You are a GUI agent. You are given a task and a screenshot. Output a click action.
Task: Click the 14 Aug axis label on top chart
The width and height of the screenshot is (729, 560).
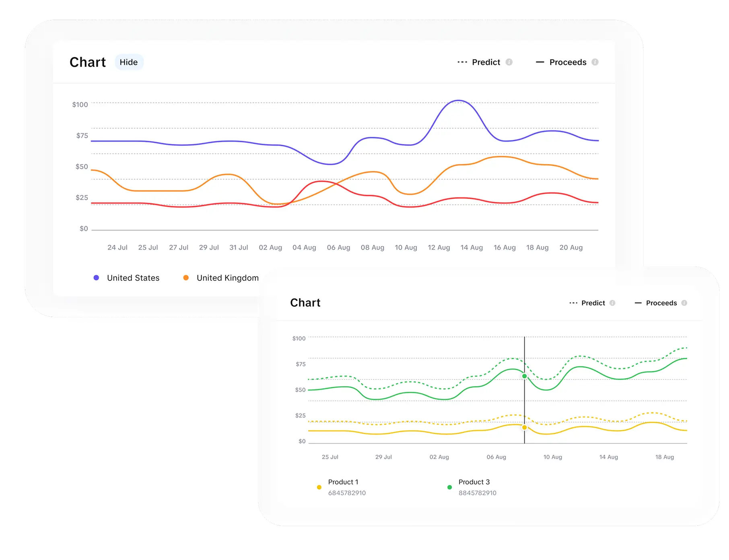[471, 247]
